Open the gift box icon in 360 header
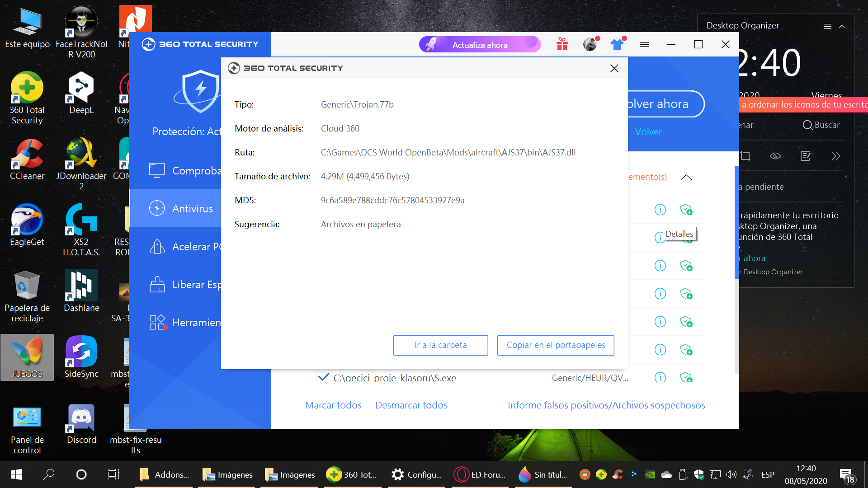868x488 pixels. (x=562, y=44)
